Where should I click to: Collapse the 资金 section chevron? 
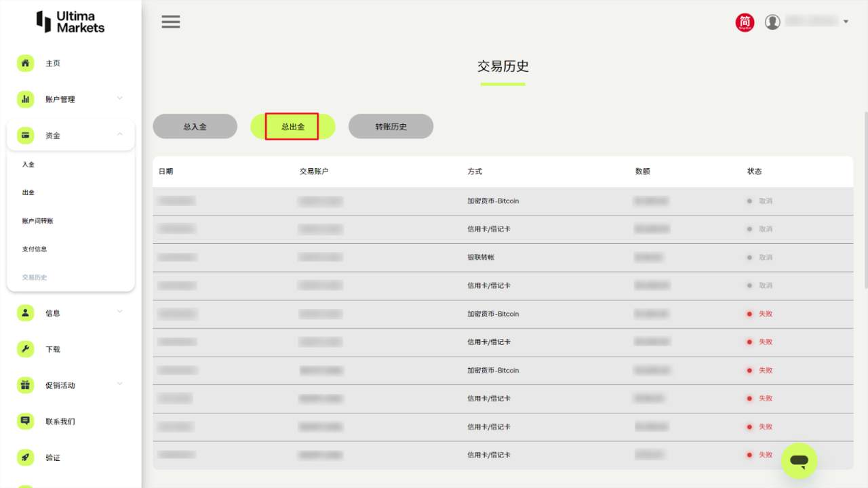(120, 135)
